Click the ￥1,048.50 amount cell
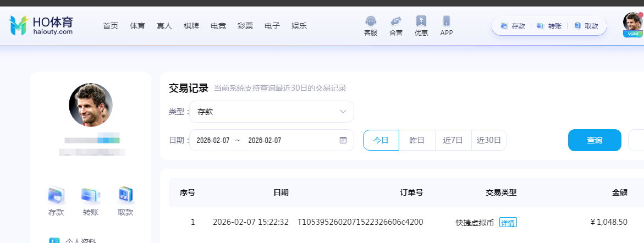The width and height of the screenshot is (644, 243). pos(609,223)
